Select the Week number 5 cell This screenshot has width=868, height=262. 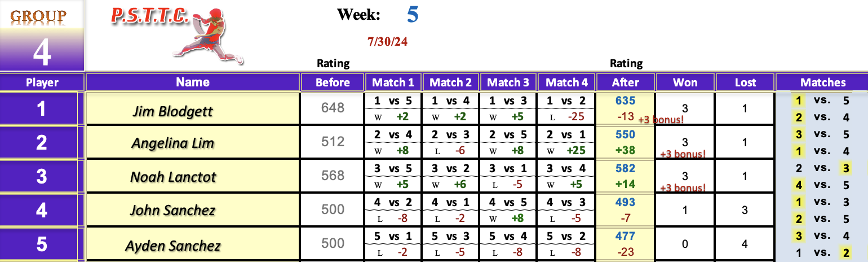[413, 15]
